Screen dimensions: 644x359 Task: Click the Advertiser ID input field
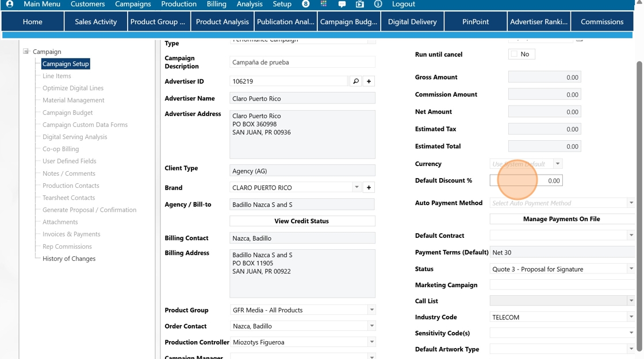(289, 81)
